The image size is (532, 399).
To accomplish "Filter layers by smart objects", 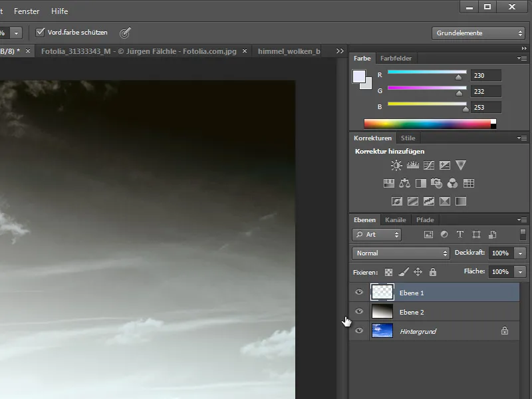I will point(492,235).
